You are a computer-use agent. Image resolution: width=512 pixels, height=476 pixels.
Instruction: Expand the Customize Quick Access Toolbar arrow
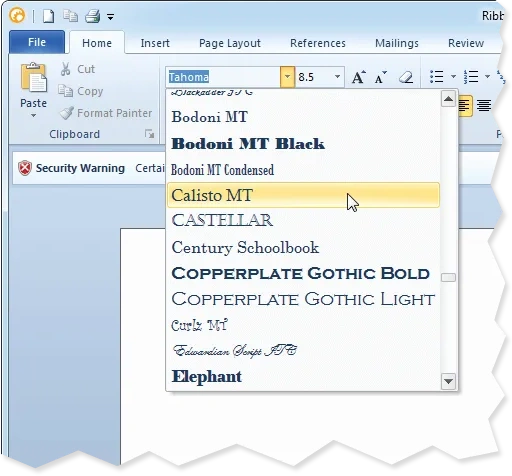pos(110,16)
